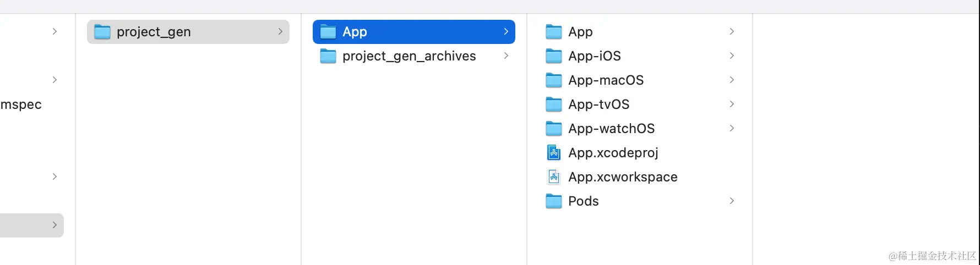The height and width of the screenshot is (265, 980).
Task: Click the project_gen folder icon
Action: tap(102, 32)
